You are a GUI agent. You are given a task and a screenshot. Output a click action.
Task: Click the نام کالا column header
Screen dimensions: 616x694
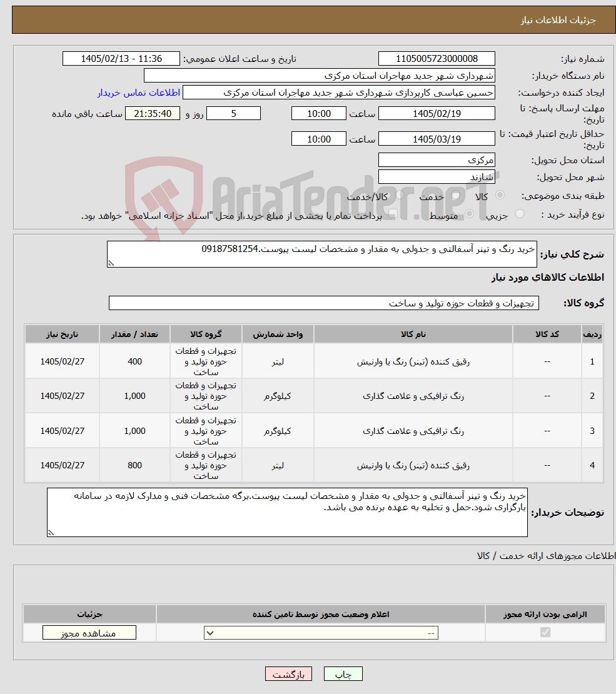coord(413,334)
